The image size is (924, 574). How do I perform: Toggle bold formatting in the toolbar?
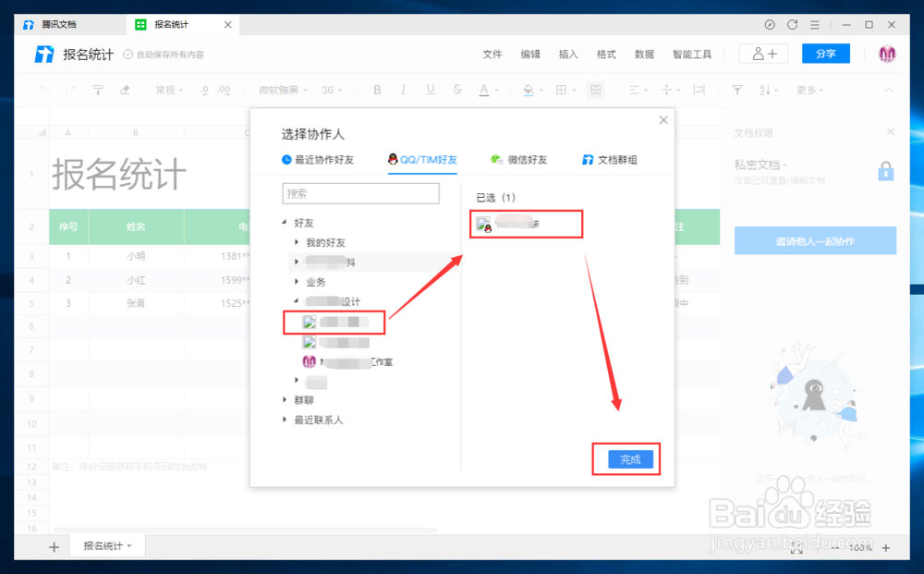click(377, 90)
